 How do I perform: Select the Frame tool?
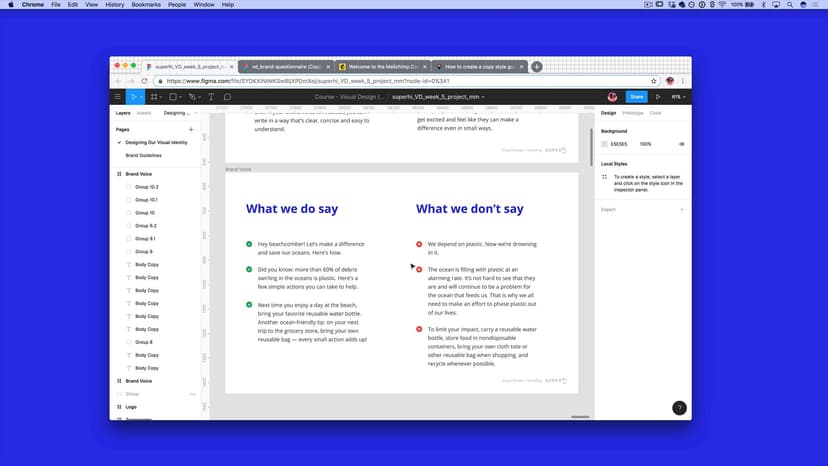154,97
